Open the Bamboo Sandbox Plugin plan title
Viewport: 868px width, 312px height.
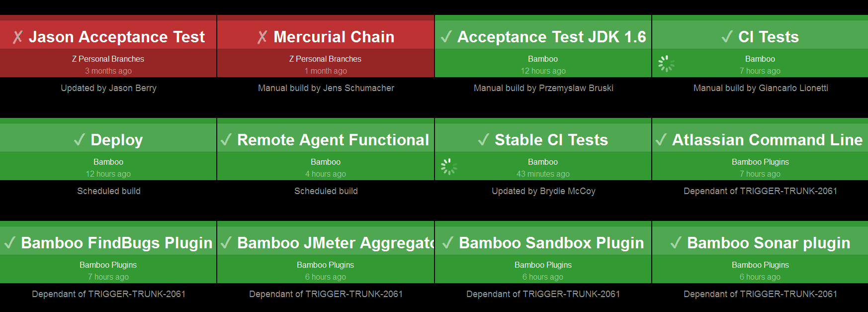tap(551, 243)
